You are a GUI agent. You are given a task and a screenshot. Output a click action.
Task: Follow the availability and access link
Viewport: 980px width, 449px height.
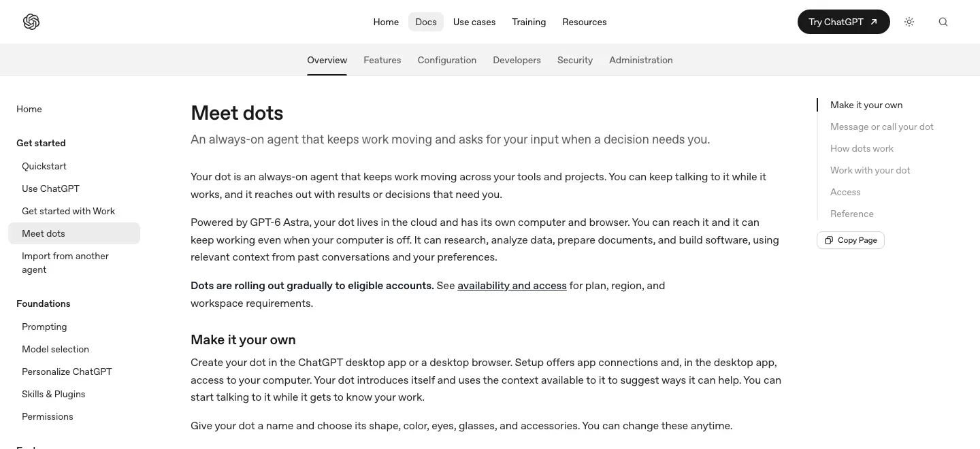coord(512,286)
